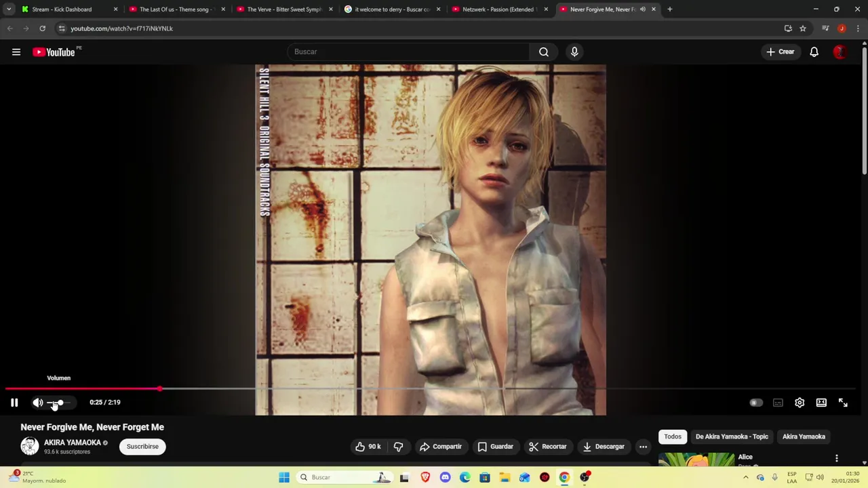Click the site information icon in address bar
The image size is (868, 488).
click(x=62, y=28)
